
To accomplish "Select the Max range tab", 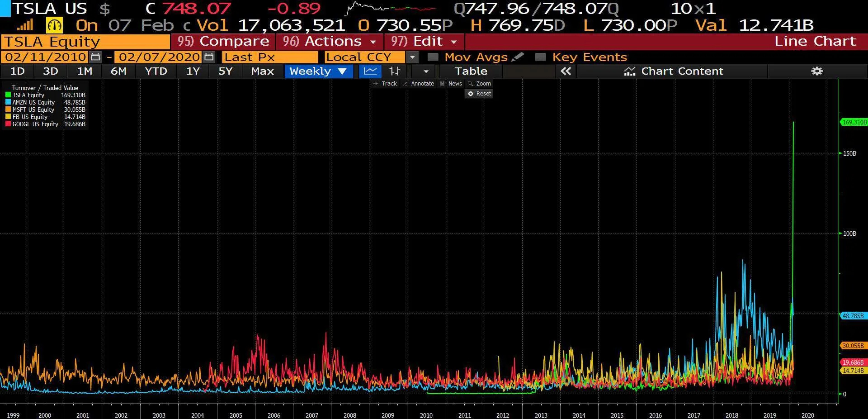I will [x=262, y=71].
